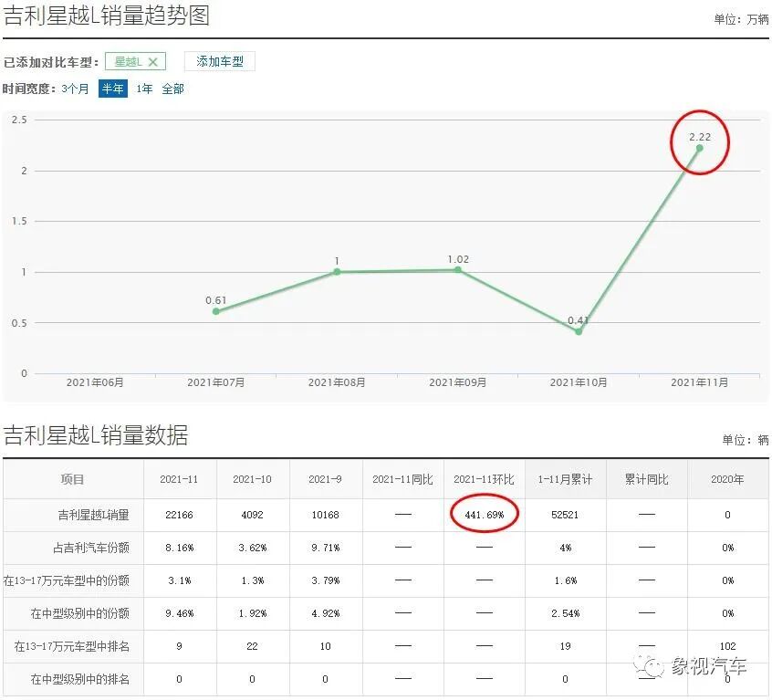Switch time range to 1年
The image size is (772, 700).
pyautogui.click(x=144, y=89)
